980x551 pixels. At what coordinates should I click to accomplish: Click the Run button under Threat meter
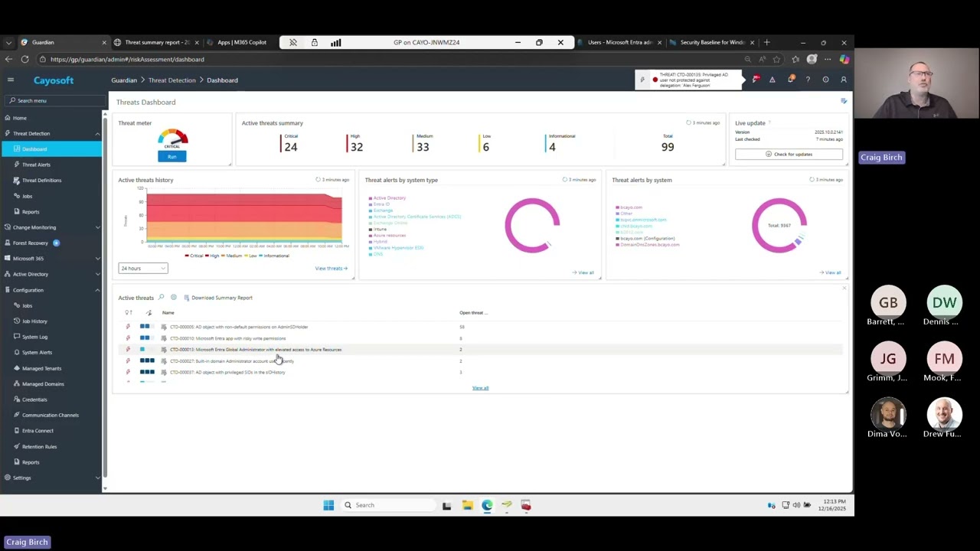click(172, 156)
